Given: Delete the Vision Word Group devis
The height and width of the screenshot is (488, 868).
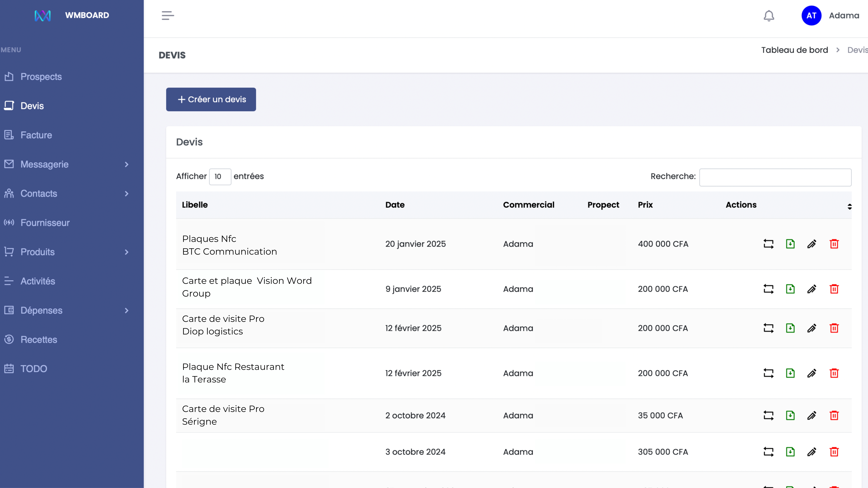Looking at the screenshot, I should point(834,289).
